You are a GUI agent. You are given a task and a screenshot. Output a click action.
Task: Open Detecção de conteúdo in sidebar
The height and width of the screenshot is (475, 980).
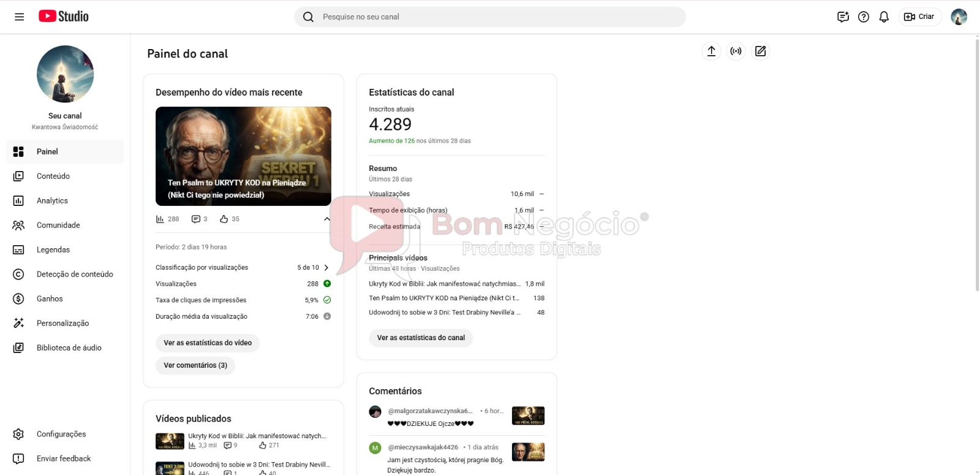click(65, 274)
